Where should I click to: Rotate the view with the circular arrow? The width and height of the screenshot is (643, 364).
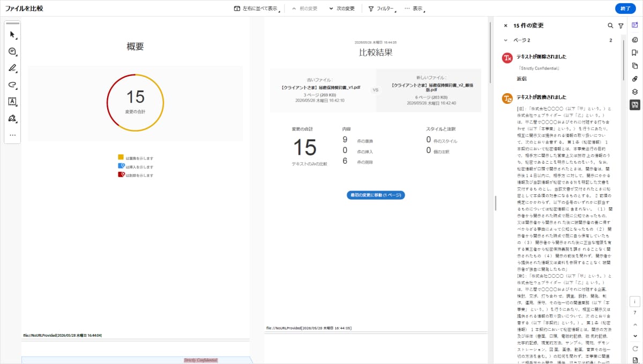(635, 348)
